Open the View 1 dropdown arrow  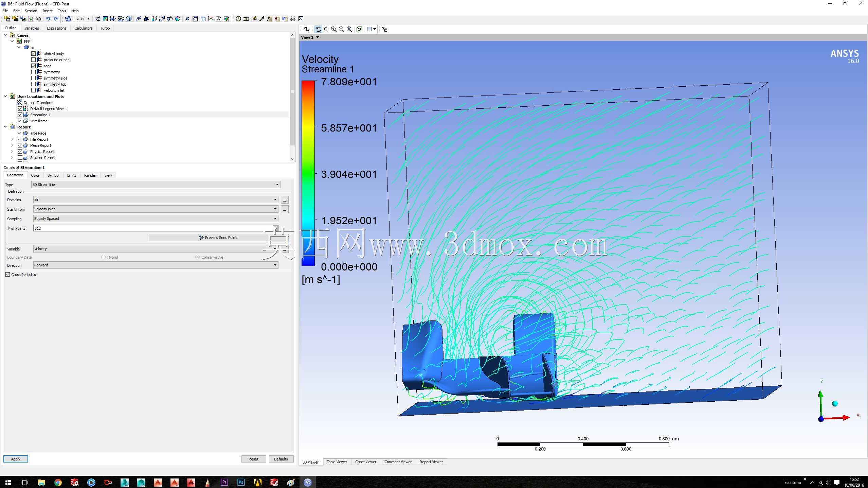pos(318,37)
